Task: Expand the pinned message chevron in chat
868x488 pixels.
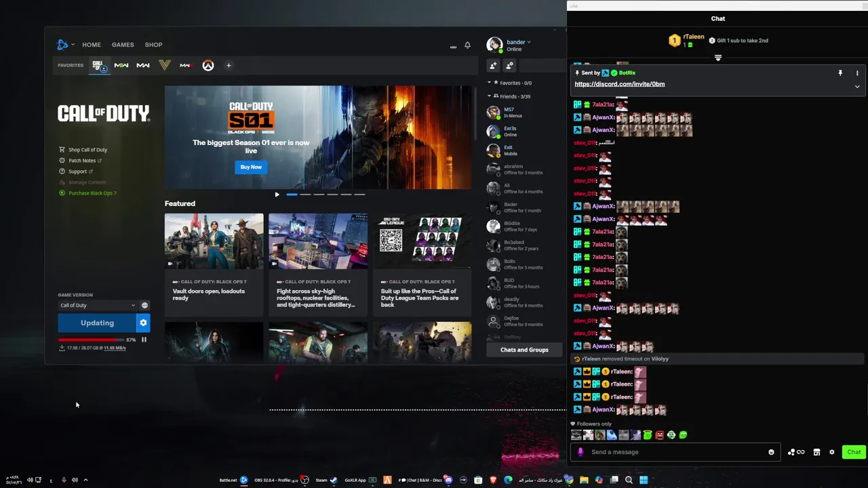Action: (857, 87)
